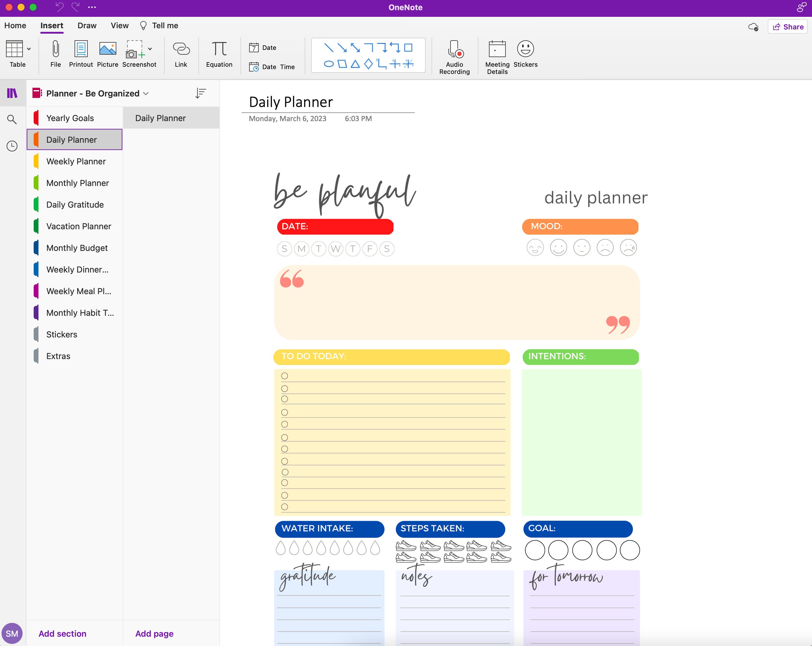
Task: Click the Share button
Action: point(788,26)
